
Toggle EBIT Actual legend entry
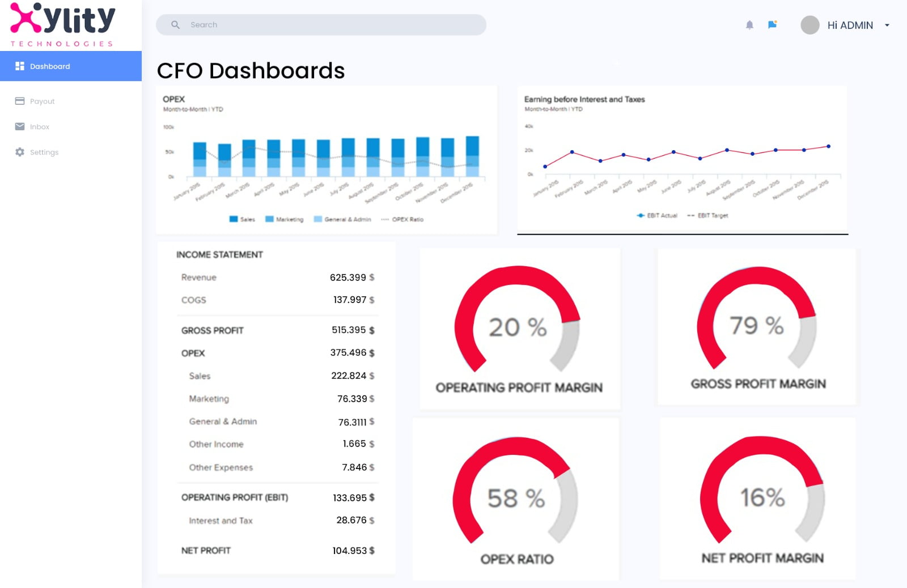(x=657, y=215)
